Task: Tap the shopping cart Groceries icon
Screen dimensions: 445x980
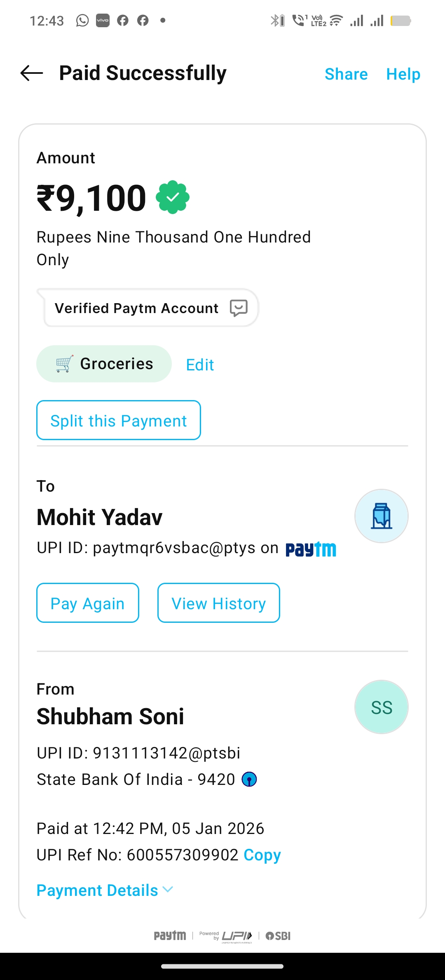Action: point(65,364)
